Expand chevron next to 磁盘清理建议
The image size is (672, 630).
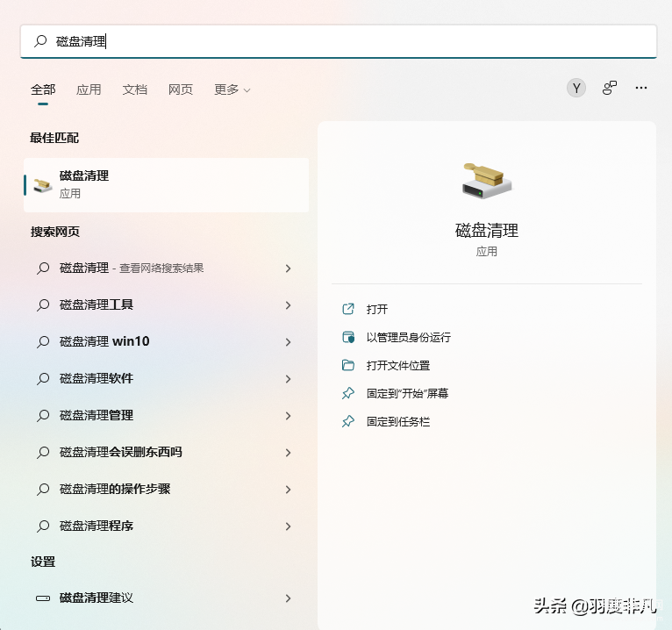(288, 598)
